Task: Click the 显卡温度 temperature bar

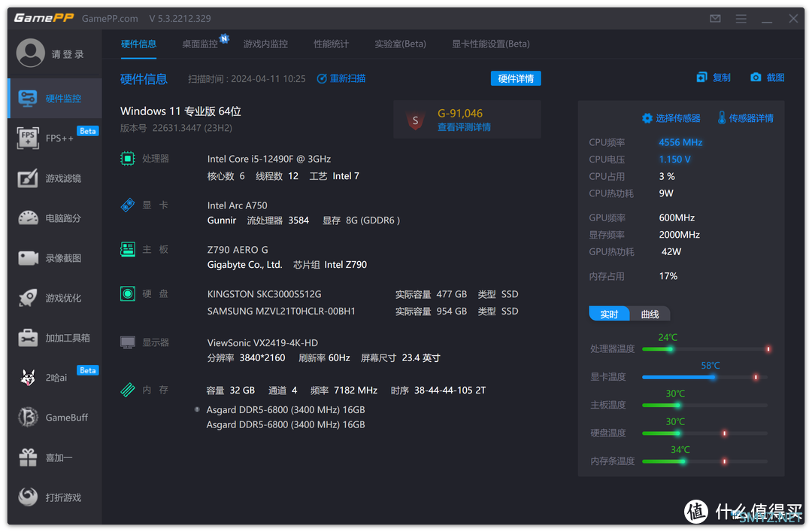Action: (705, 377)
